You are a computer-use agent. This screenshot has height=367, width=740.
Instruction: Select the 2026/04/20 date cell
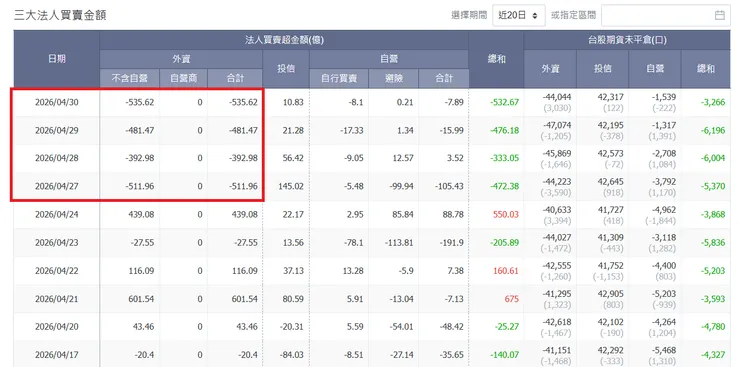57,326
